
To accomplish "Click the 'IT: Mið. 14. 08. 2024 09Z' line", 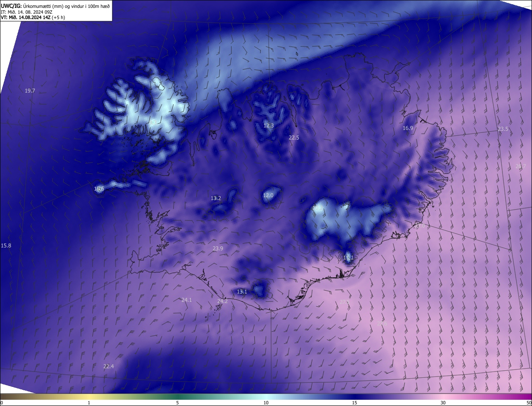I will pos(27,12).
